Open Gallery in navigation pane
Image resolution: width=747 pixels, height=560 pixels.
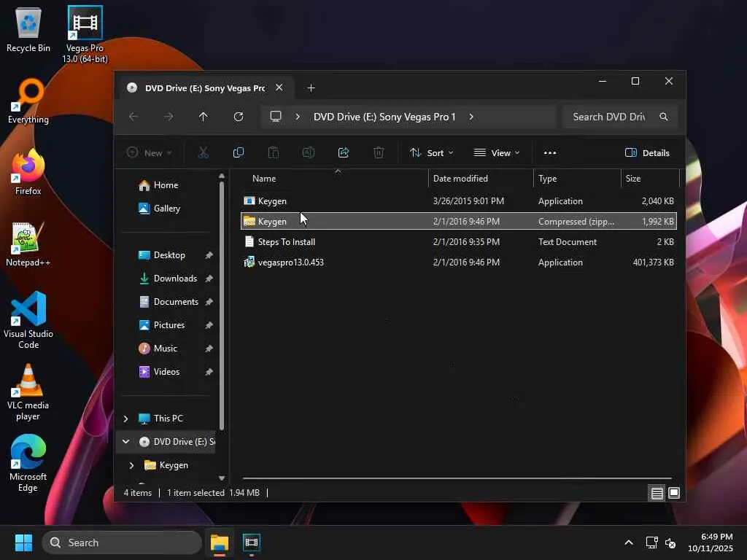point(166,208)
